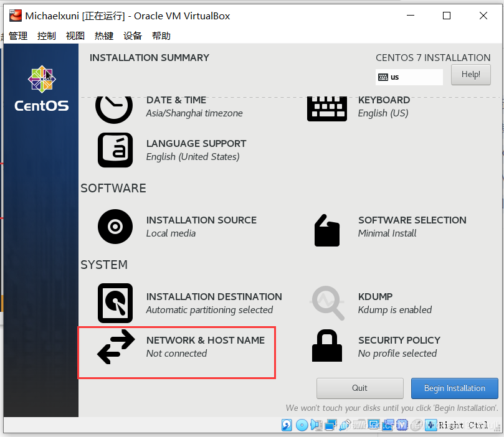This screenshot has height=437, width=504.
Task: Click the Help! button
Action: pyautogui.click(x=470, y=75)
